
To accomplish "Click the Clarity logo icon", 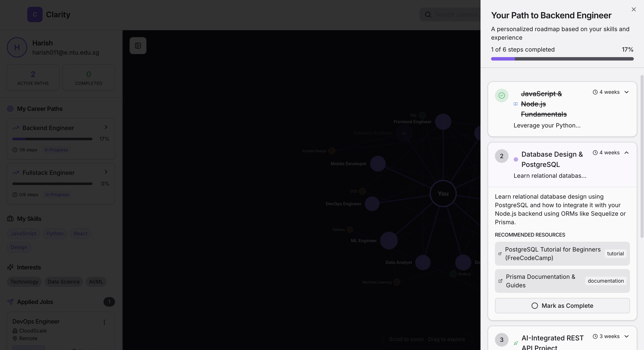I will [35, 14].
